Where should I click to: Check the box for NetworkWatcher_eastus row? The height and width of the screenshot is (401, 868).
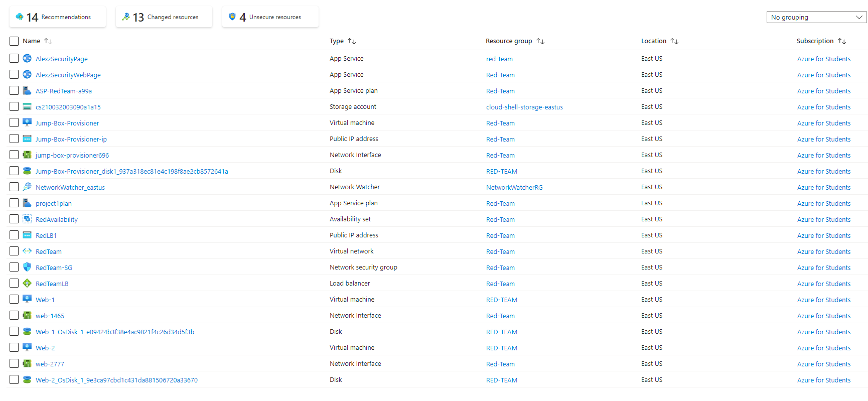[14, 187]
